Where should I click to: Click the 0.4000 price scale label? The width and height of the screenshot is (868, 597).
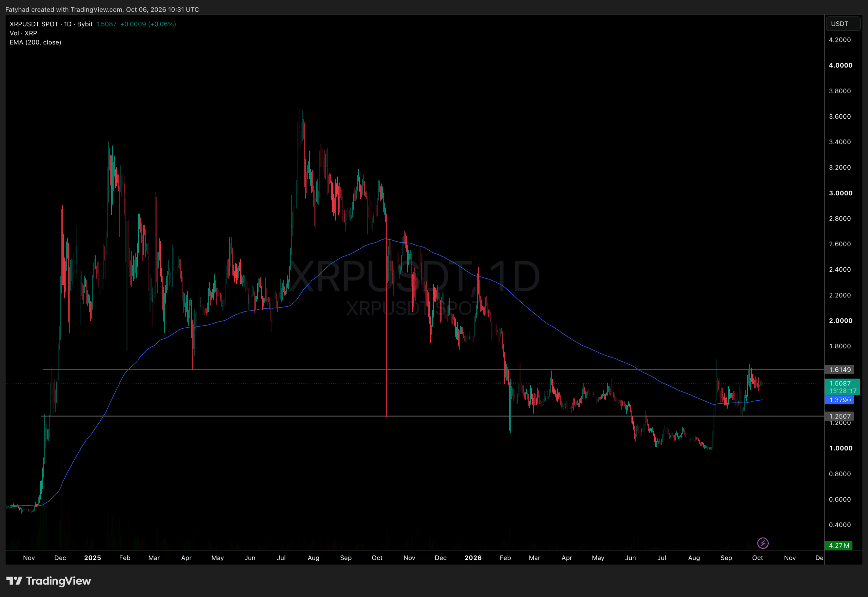pos(840,525)
